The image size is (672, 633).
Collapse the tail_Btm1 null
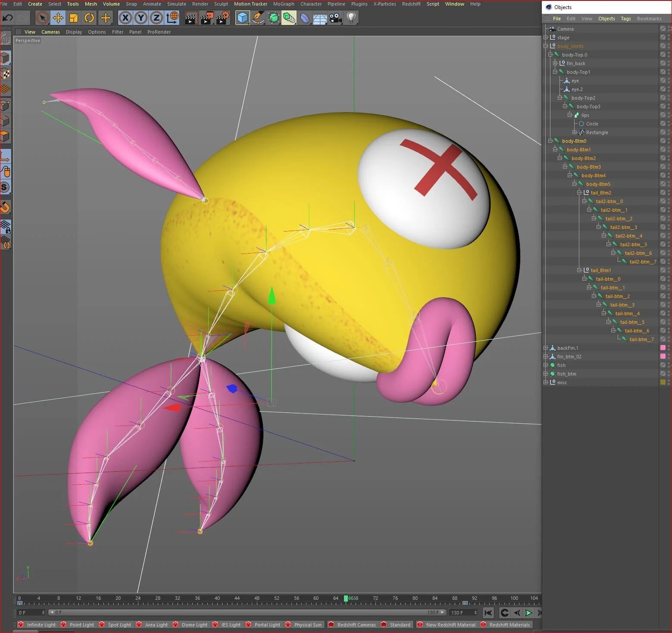(579, 270)
